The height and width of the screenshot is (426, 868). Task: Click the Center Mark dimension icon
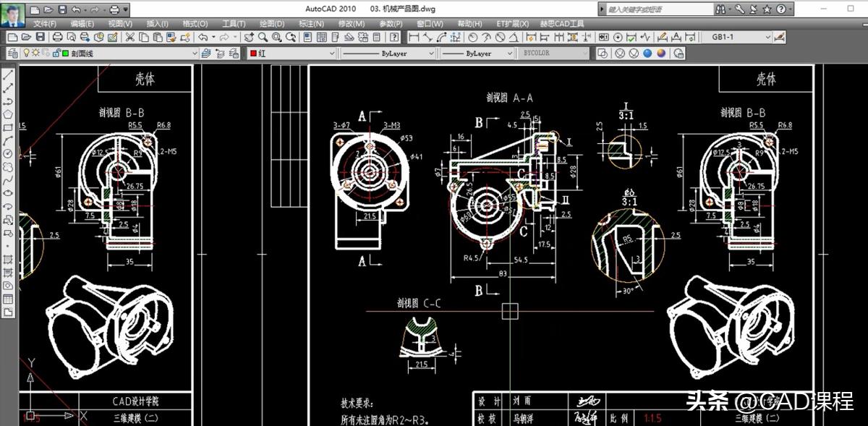coord(618,37)
